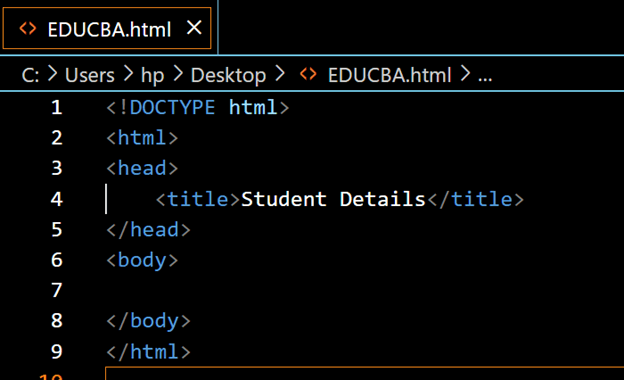
Task: Click line number 6 in gutter
Action: point(57,260)
